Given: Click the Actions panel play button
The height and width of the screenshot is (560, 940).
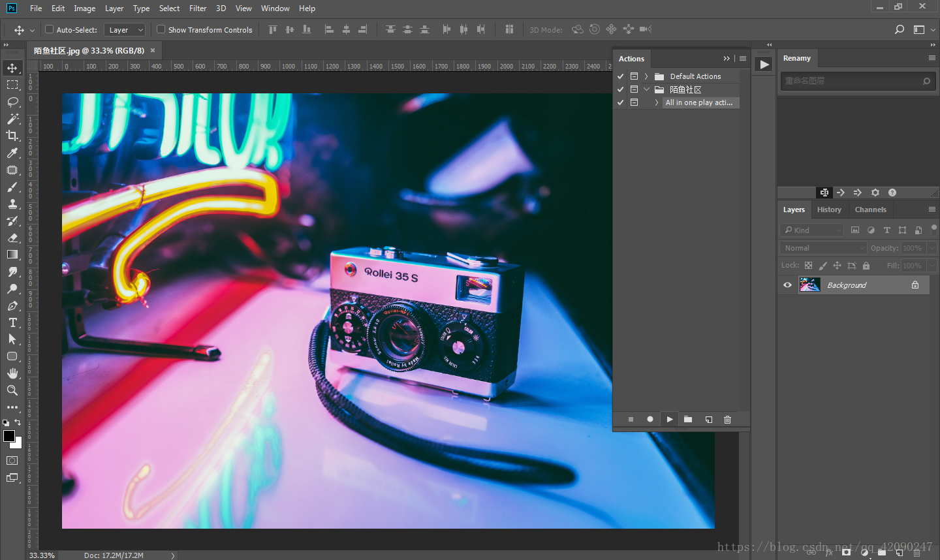Looking at the screenshot, I should pyautogui.click(x=669, y=420).
